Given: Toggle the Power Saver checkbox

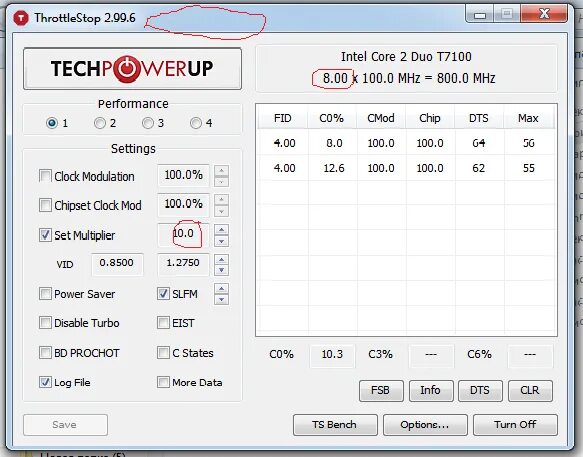Looking at the screenshot, I should click(x=45, y=294).
